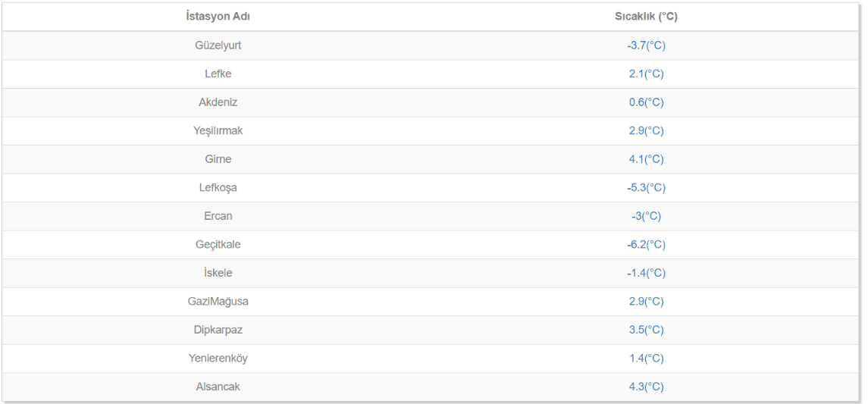Click Güzelyurt temperature value -3.7(°C)

coord(646,45)
